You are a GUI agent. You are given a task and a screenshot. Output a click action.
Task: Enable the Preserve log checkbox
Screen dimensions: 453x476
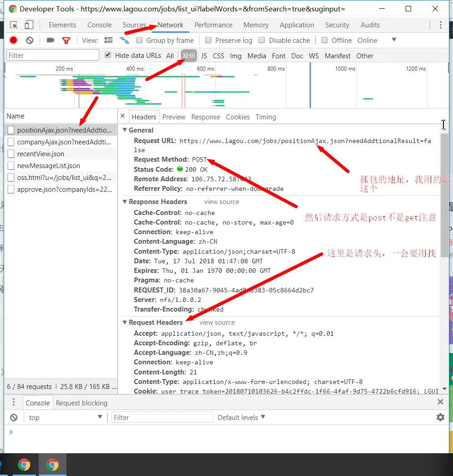pos(209,40)
